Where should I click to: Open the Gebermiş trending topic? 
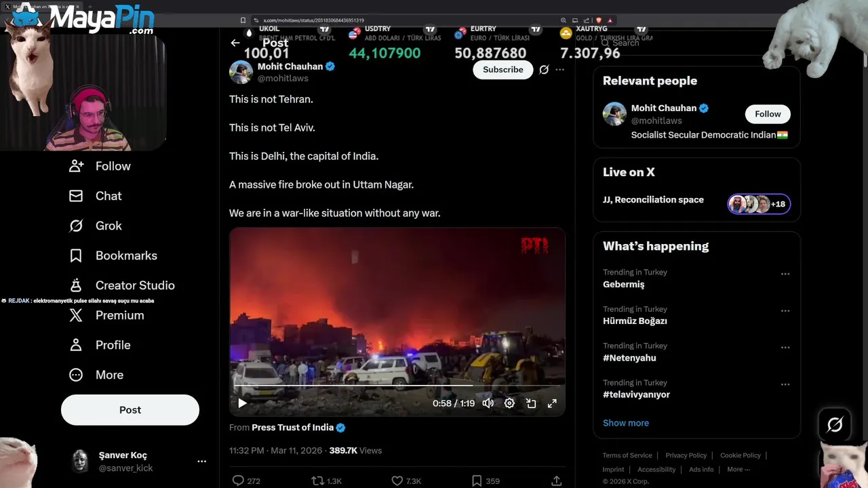tap(624, 285)
